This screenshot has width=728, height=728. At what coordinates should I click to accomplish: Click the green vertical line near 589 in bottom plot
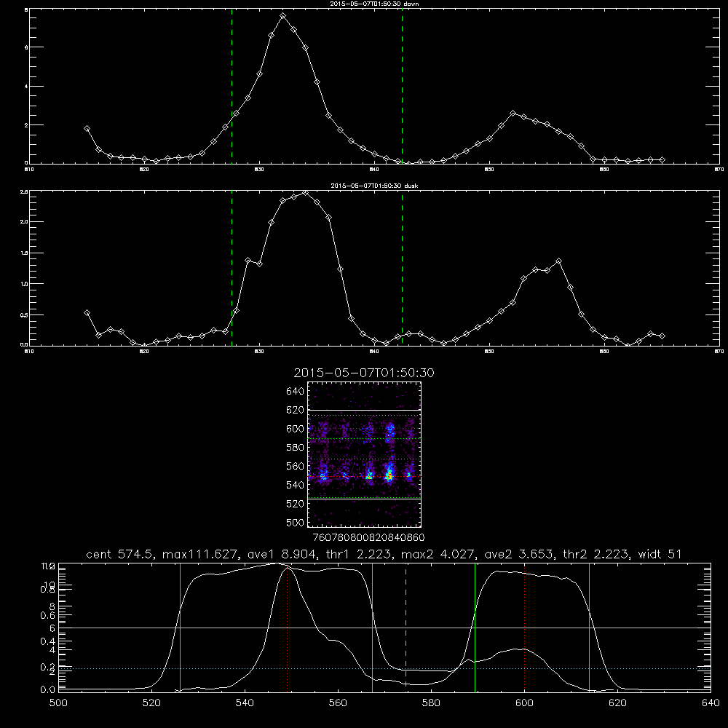475,627
